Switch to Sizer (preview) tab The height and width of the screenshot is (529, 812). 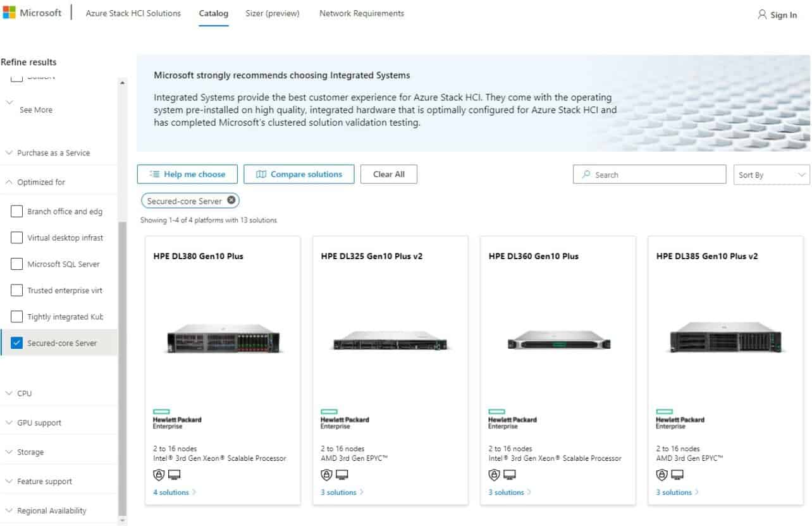click(x=273, y=13)
